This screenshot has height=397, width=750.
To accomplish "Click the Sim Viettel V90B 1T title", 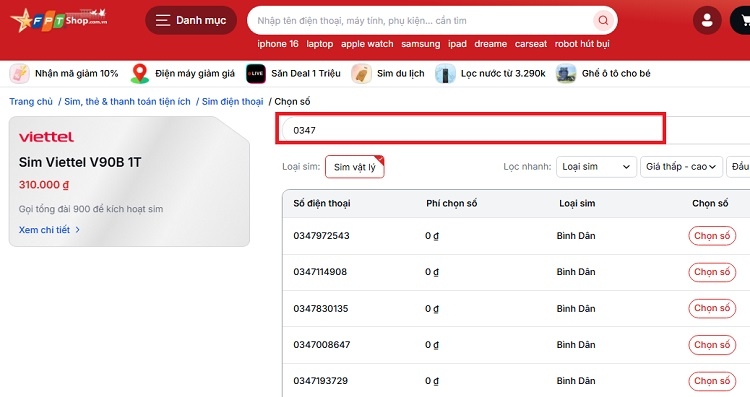I will pyautogui.click(x=80, y=163).
